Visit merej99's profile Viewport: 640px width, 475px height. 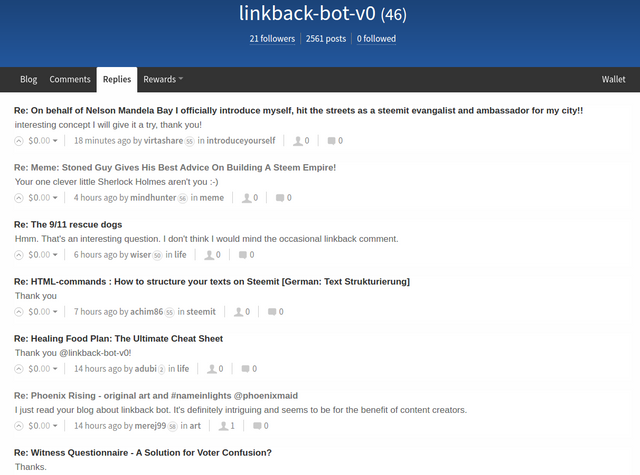(x=150, y=426)
